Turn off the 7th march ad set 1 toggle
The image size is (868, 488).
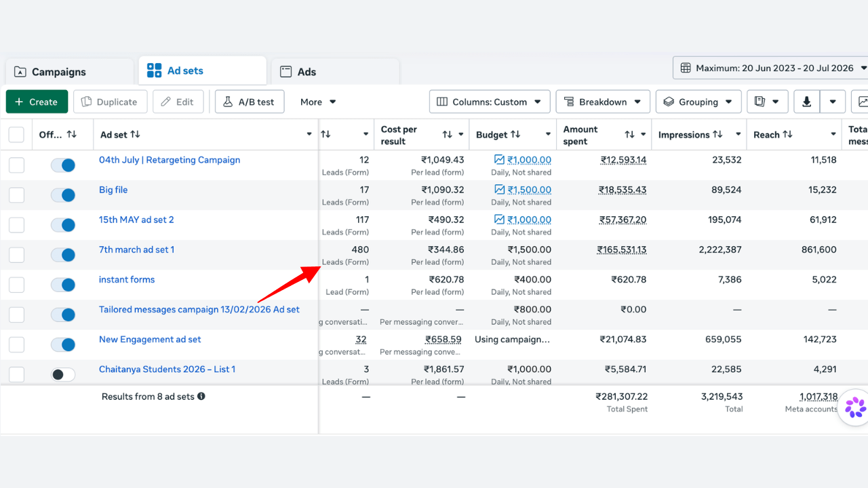[63, 255]
